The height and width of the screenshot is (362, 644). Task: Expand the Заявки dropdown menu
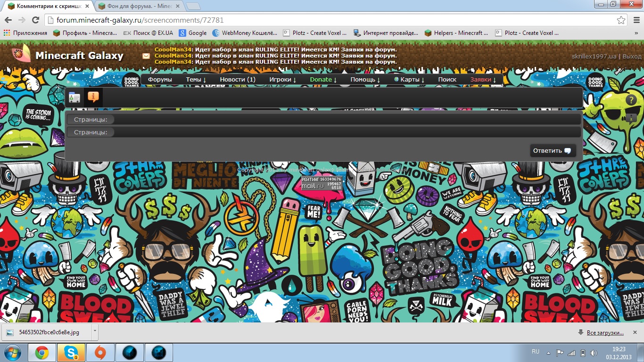click(x=483, y=79)
